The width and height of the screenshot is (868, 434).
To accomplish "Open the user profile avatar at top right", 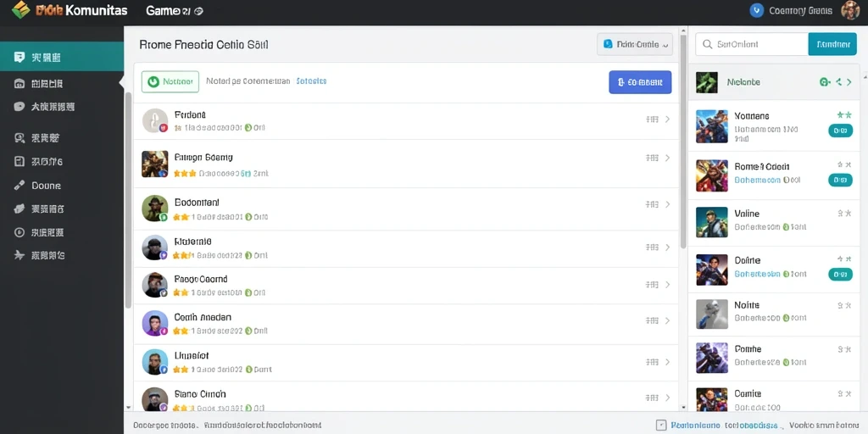I will [849, 10].
